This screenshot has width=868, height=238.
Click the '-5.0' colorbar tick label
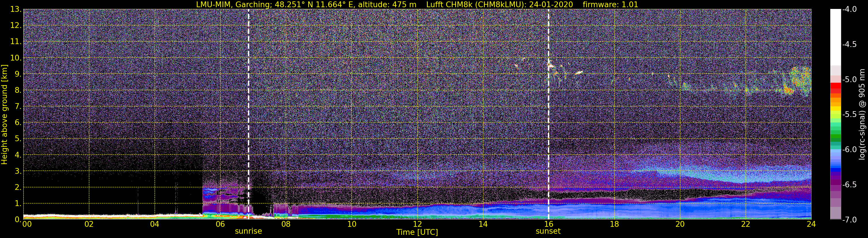850,80
